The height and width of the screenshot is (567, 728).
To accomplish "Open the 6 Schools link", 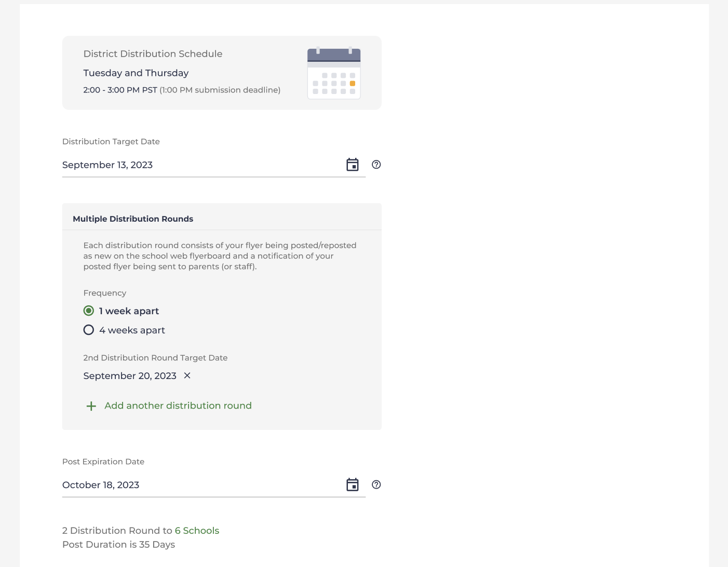I will (x=197, y=531).
